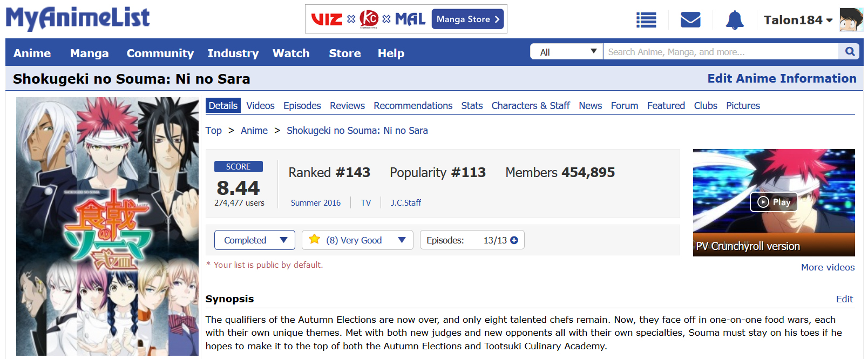This screenshot has height=359, width=868.
Task: Increment episodes with the plus icon
Action: [x=514, y=240]
